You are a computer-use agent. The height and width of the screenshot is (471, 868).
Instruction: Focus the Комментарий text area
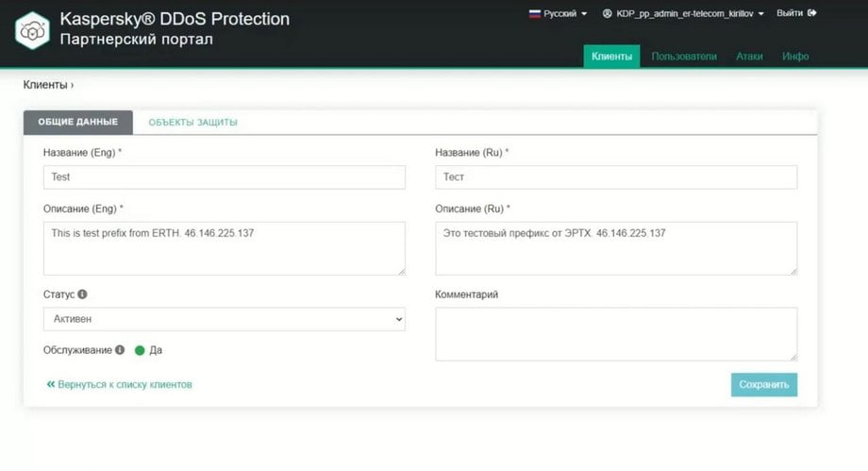[x=616, y=334]
